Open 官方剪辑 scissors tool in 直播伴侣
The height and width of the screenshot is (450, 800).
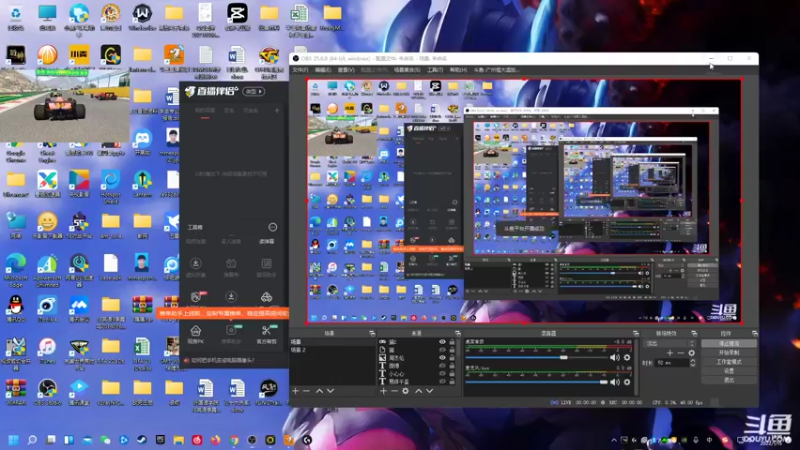coord(267,334)
